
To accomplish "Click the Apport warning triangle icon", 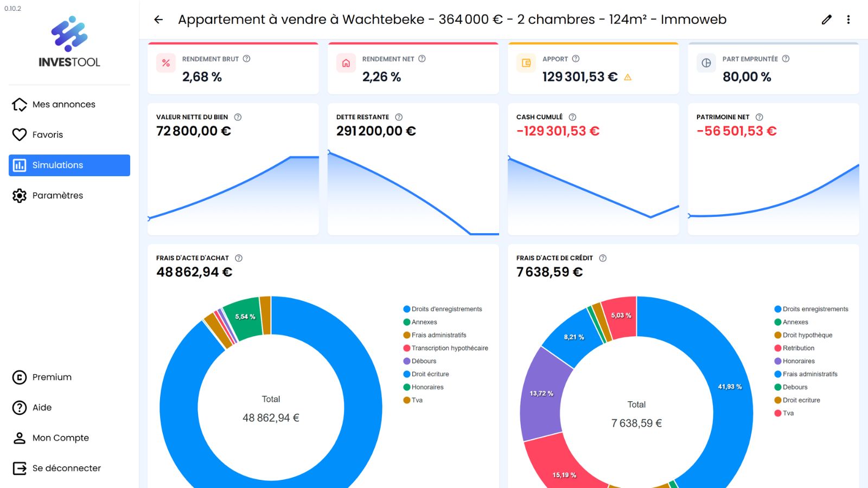I will point(628,78).
